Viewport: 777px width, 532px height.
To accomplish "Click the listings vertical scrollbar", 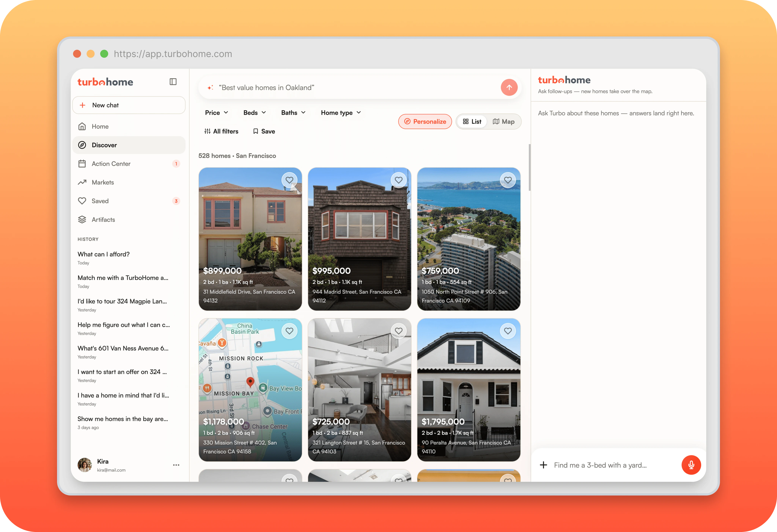I will tap(529, 167).
